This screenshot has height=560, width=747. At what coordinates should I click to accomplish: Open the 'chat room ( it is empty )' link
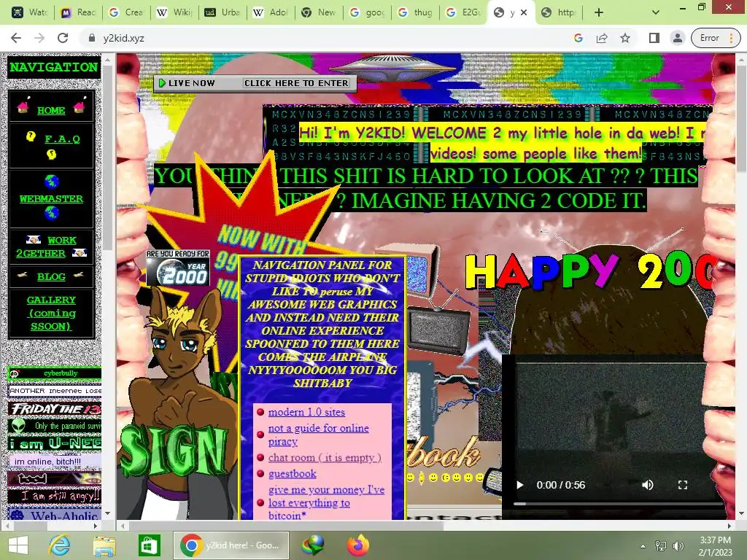coord(325,457)
